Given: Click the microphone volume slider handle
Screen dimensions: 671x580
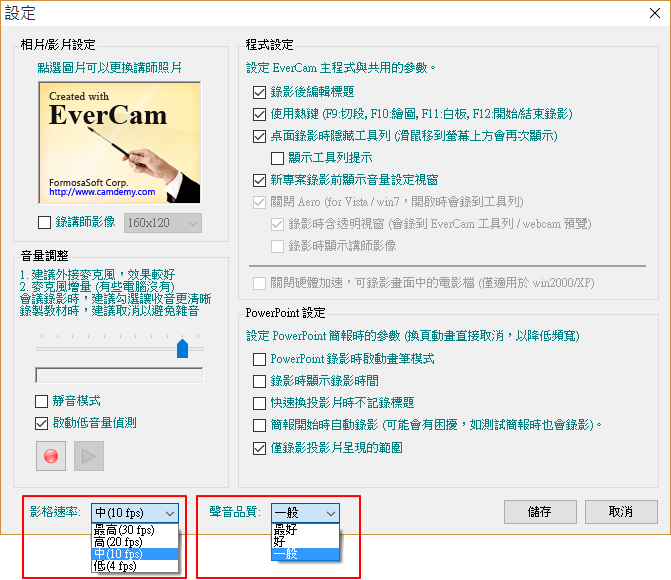Looking at the screenshot, I should (x=183, y=348).
